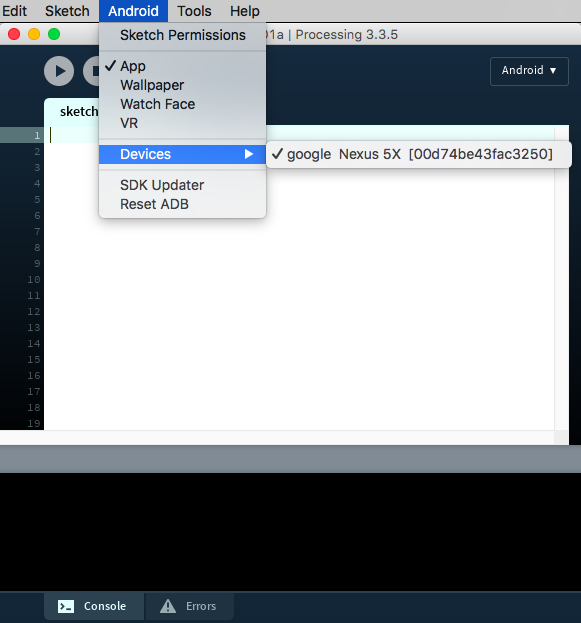This screenshot has width=581, height=623.
Task: Open the Help menu
Action: (x=245, y=11)
